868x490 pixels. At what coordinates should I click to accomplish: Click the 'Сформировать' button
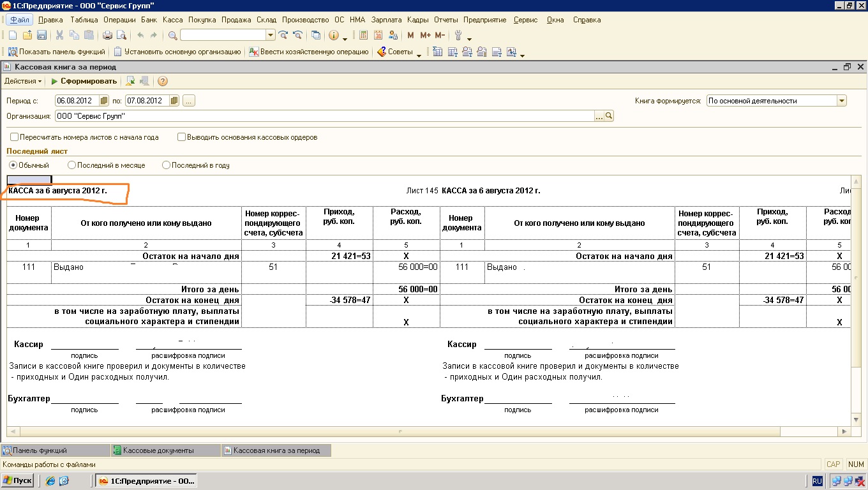tap(84, 81)
